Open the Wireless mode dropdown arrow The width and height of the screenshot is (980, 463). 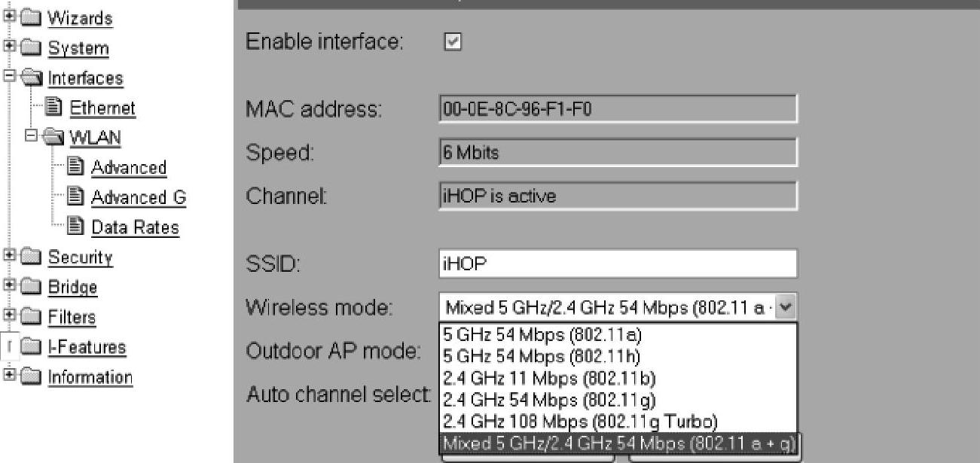coord(786,308)
